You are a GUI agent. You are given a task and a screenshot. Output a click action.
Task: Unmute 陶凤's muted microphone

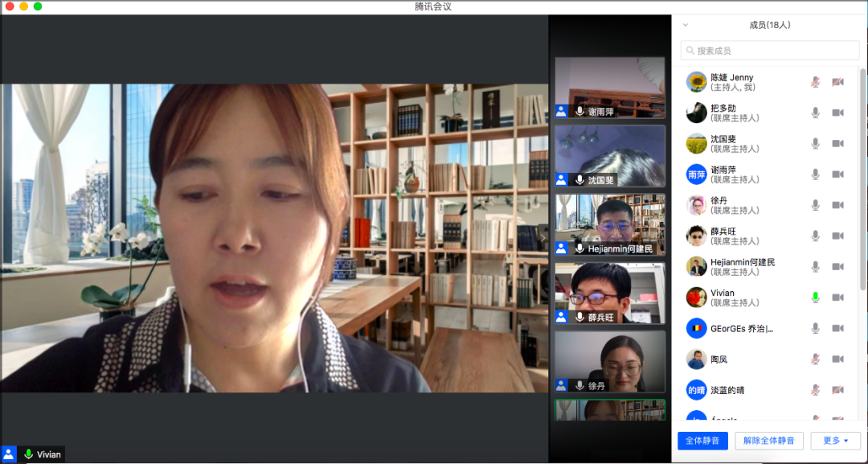click(x=815, y=359)
